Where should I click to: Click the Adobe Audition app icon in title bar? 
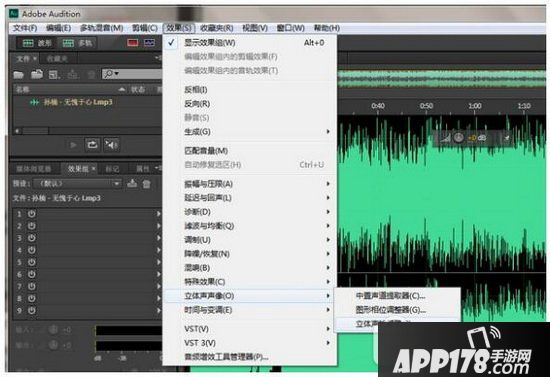click(14, 14)
